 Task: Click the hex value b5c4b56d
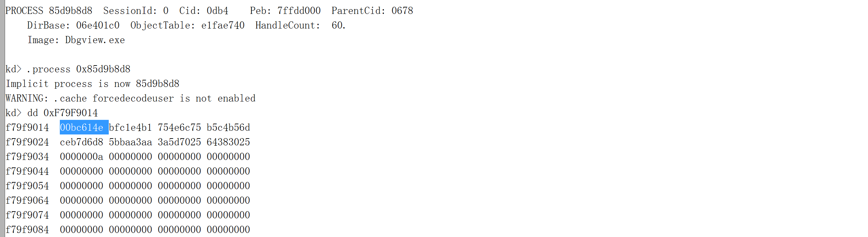(228, 128)
